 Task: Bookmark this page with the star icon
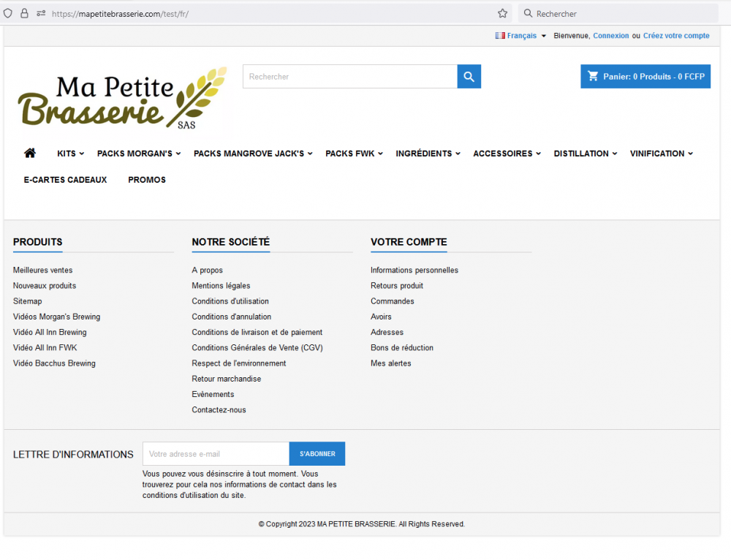pyautogui.click(x=502, y=13)
